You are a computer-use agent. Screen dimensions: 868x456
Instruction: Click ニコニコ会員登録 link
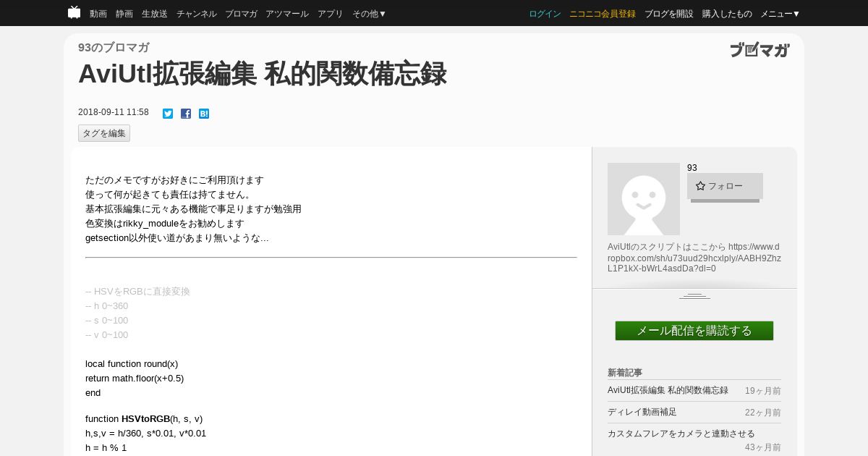603,14
